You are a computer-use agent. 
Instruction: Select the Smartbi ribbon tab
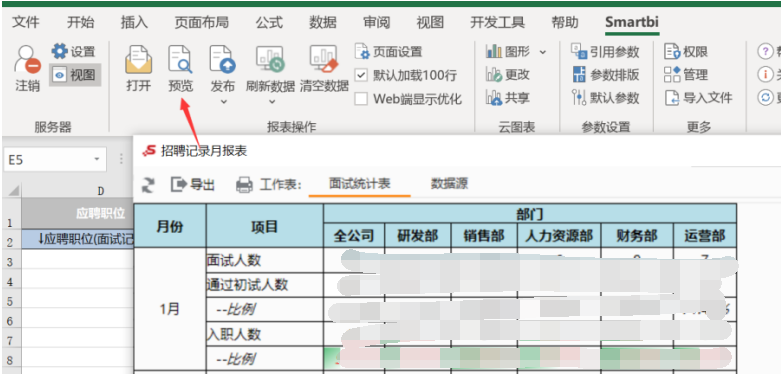point(632,22)
